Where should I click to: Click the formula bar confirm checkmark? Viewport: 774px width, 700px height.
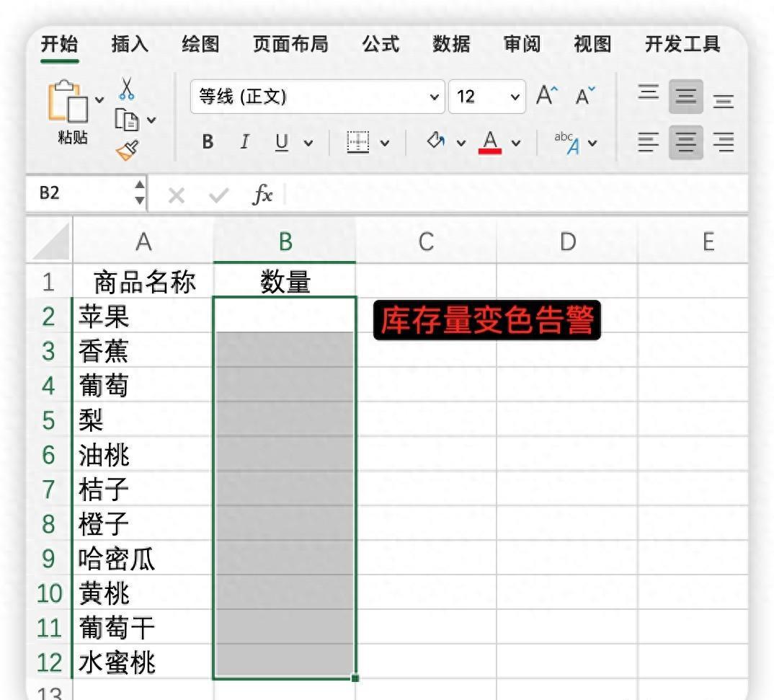click(x=218, y=195)
